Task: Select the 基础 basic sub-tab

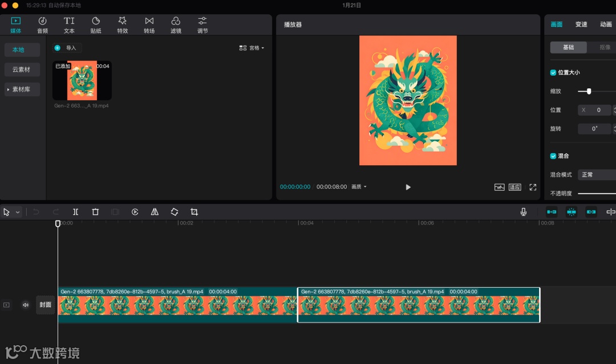Action: 569,47
